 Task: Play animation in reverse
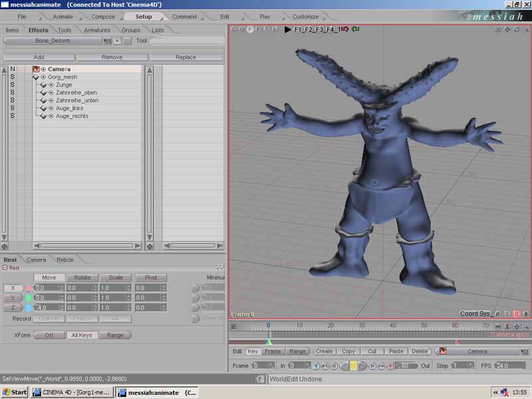(344, 366)
